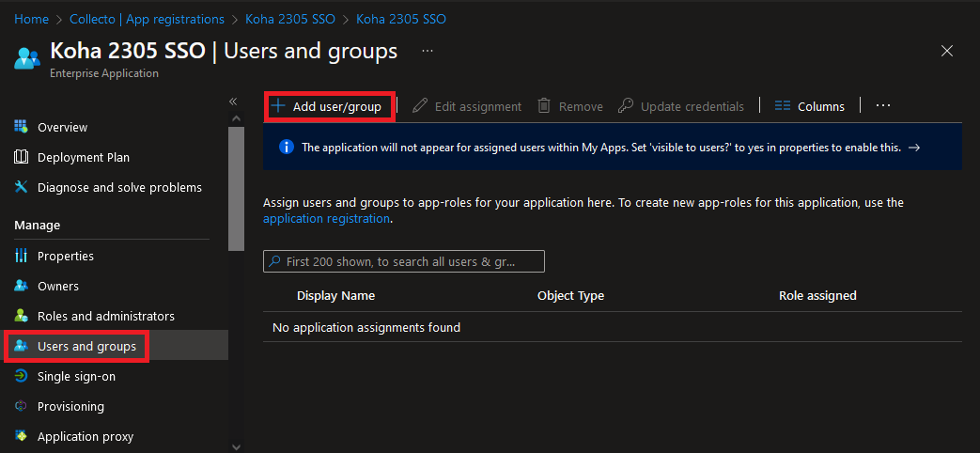Select the Owners people icon
Viewport: 980px width, 453px height.
[21, 286]
